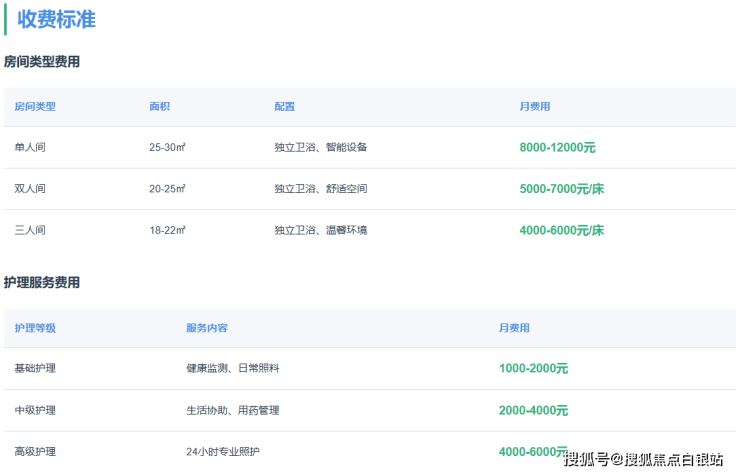The image size is (740, 475).
Task: Select the 单人间 room type row
Action: tap(30, 148)
